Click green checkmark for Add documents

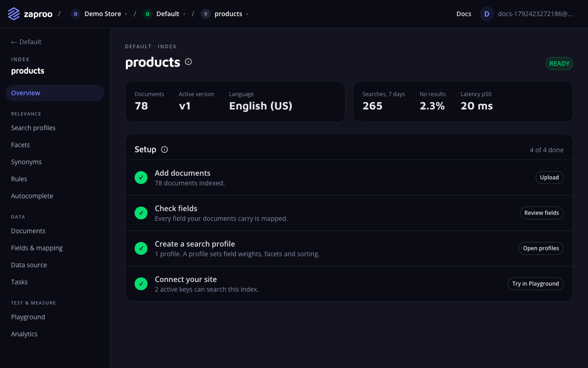pos(141,178)
